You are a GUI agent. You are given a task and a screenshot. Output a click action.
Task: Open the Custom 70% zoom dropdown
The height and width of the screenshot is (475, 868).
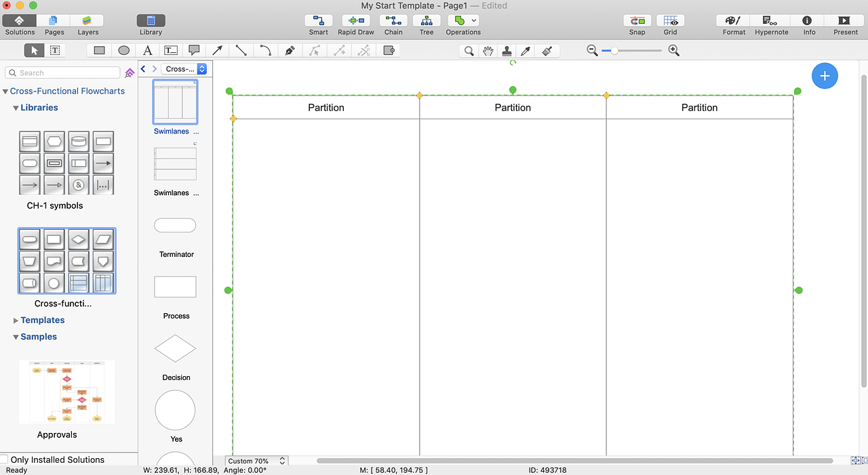click(256, 461)
